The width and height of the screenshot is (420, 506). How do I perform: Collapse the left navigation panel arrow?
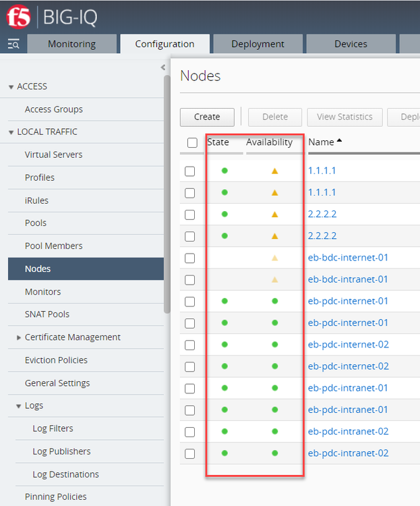click(x=163, y=67)
